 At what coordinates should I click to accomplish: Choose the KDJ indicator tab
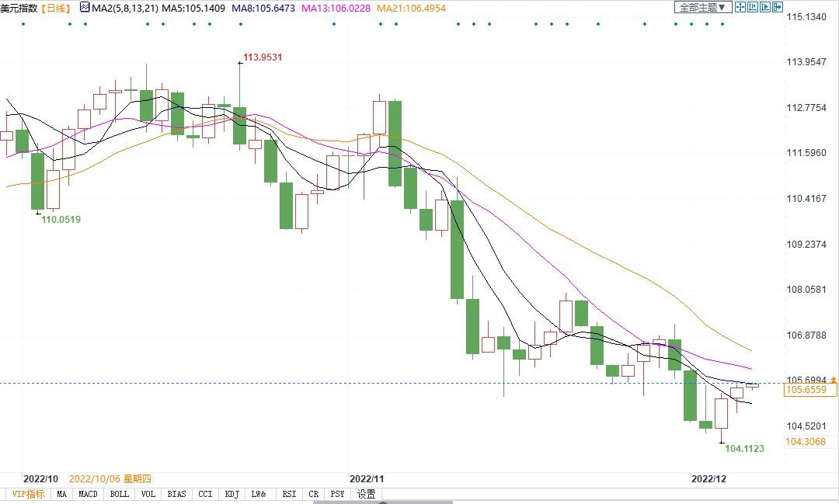pos(232,494)
